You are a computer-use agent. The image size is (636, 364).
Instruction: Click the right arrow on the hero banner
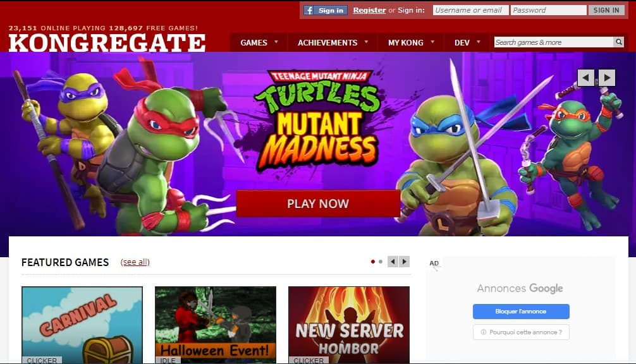pyautogui.click(x=606, y=77)
